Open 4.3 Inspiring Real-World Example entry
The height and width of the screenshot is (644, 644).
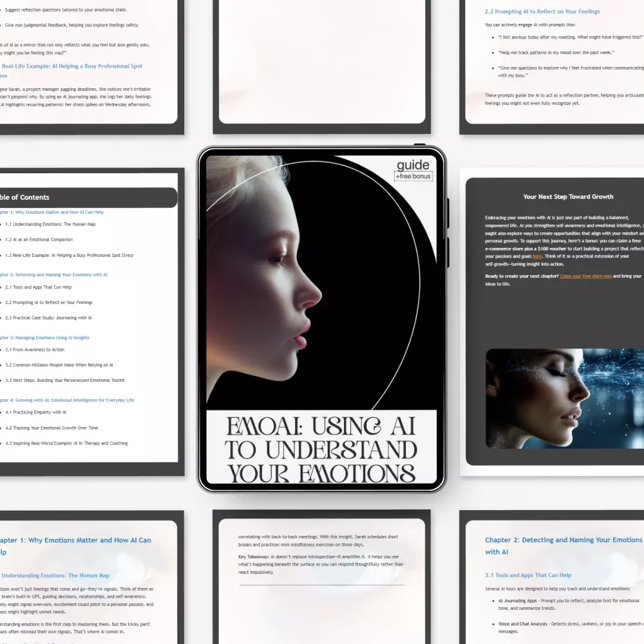[66, 443]
